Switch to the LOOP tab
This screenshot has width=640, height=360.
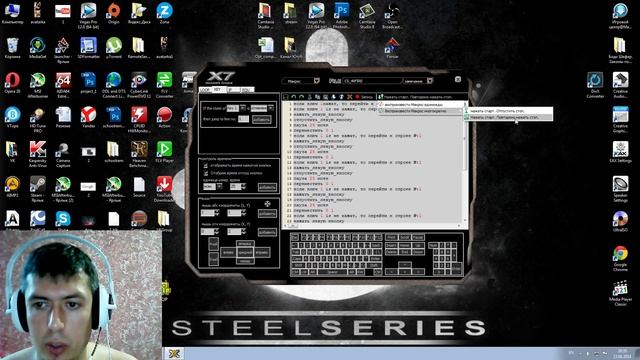[205, 90]
